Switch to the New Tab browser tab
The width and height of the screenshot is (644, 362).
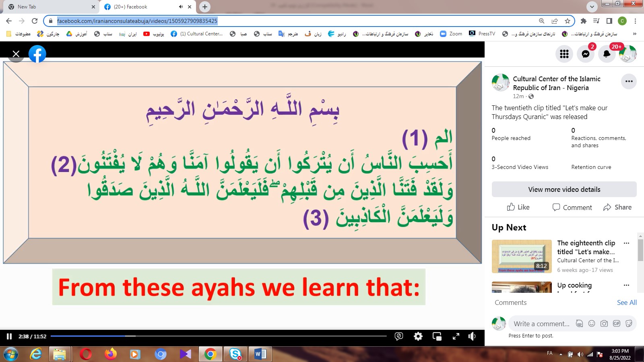pos(48,7)
